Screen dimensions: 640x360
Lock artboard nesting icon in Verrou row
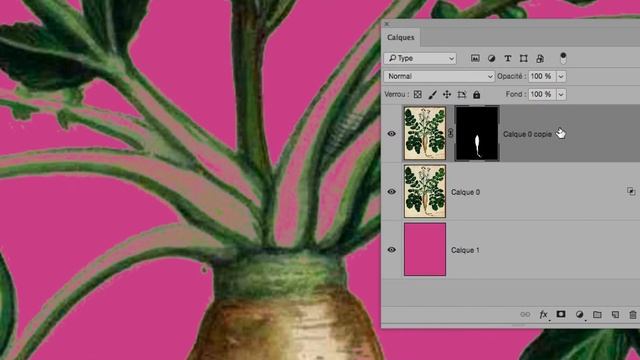click(462, 95)
